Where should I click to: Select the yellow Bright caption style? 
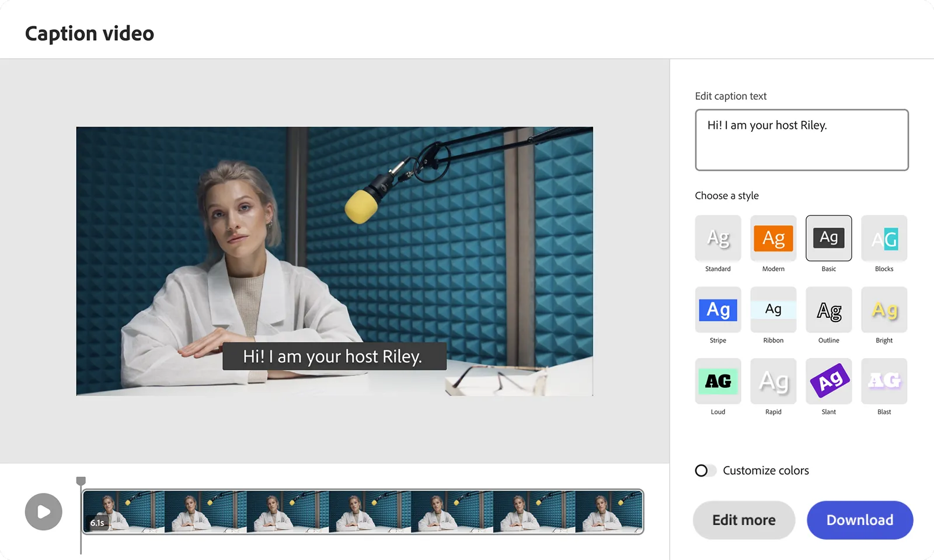coord(884,310)
